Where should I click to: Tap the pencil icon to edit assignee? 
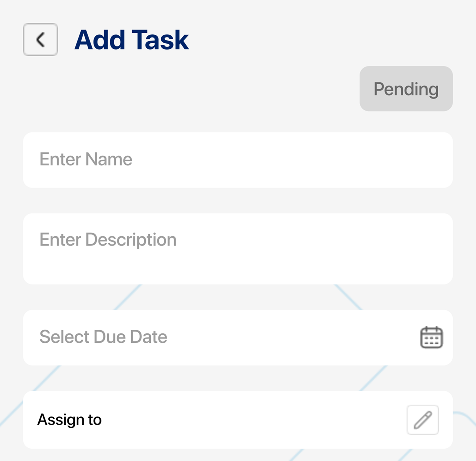tap(423, 420)
